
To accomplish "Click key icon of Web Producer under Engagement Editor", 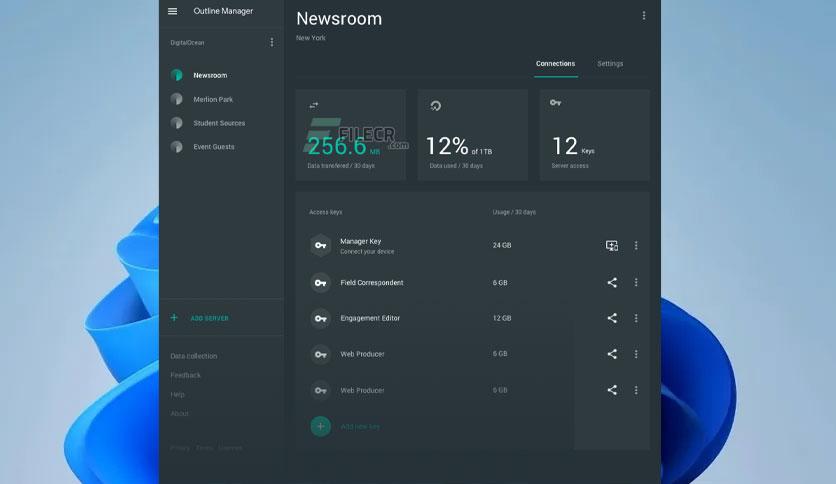I will coord(320,354).
